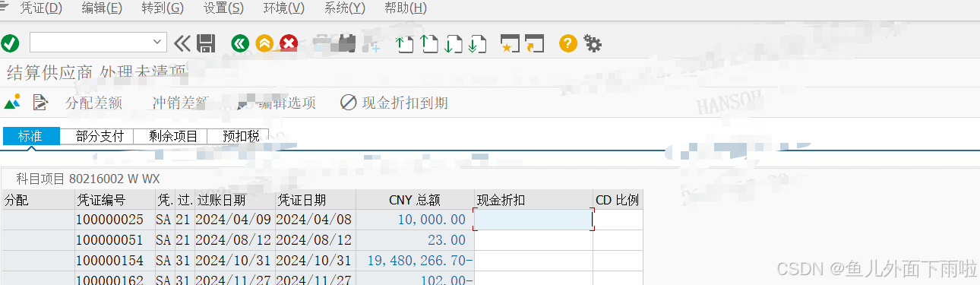Click the Generate shortcut window icon

pos(535,44)
